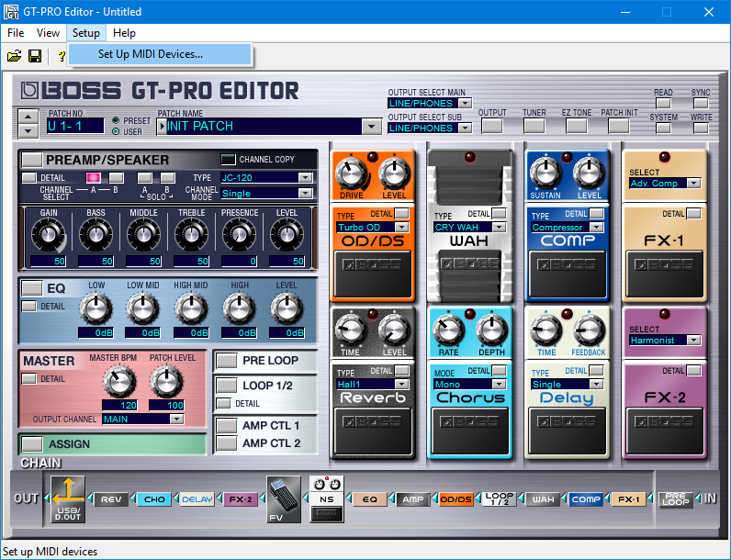This screenshot has height=560, width=731.
Task: Click the EQ LOW 0dB value field
Action: coord(96,332)
